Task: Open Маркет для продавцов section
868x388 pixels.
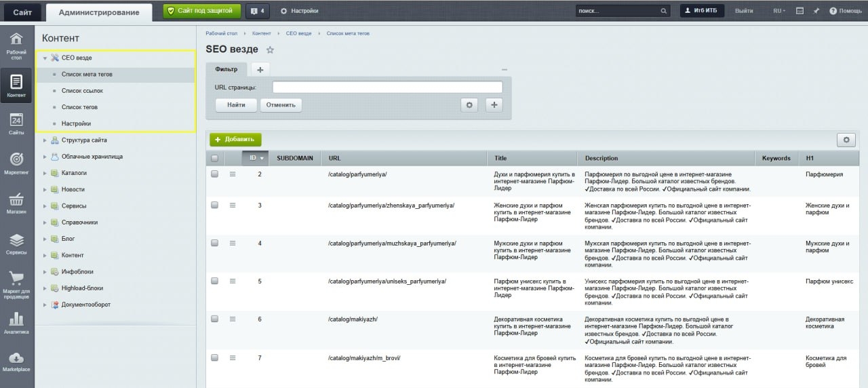Action: pyautogui.click(x=17, y=285)
